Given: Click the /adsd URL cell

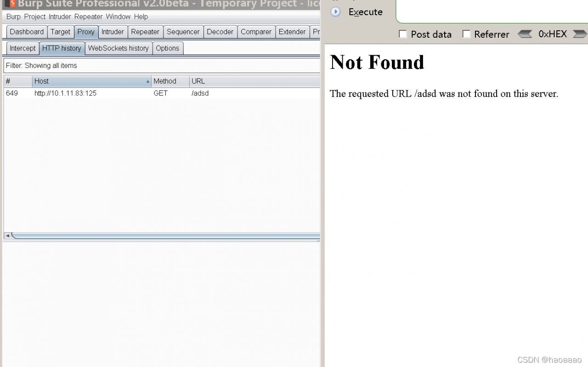Looking at the screenshot, I should [200, 93].
